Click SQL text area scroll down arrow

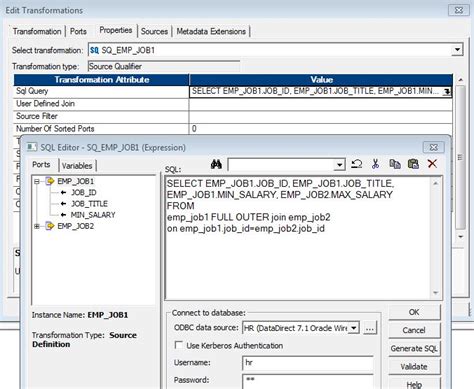(x=435, y=293)
